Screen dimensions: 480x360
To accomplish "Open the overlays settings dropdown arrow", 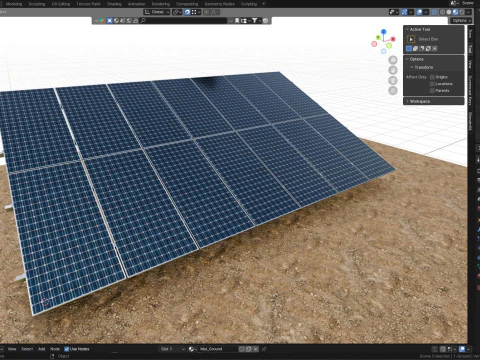I will (x=426, y=12).
